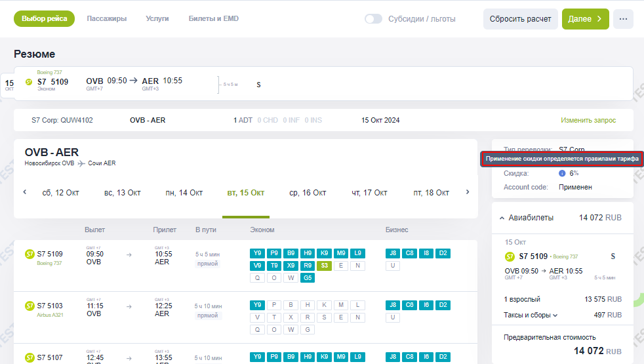Switch to the Пассажиры tab
The image size is (644, 364).
[107, 18]
